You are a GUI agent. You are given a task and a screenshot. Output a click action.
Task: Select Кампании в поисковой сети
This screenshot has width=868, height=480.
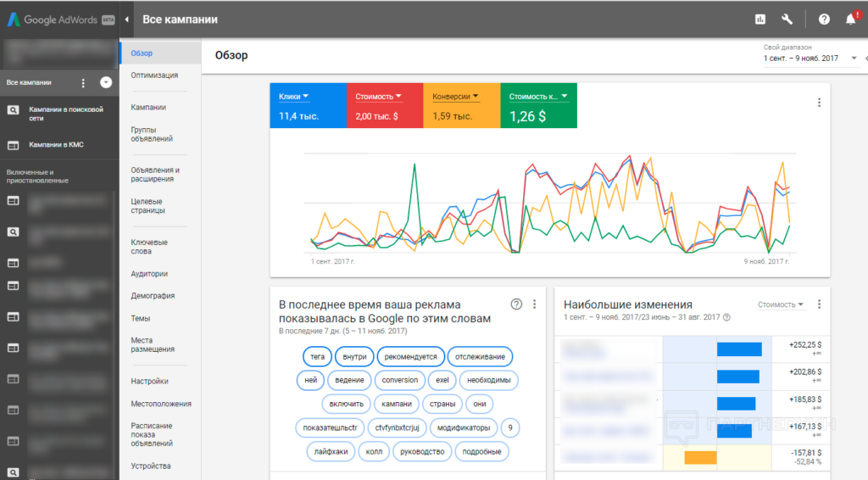66,114
